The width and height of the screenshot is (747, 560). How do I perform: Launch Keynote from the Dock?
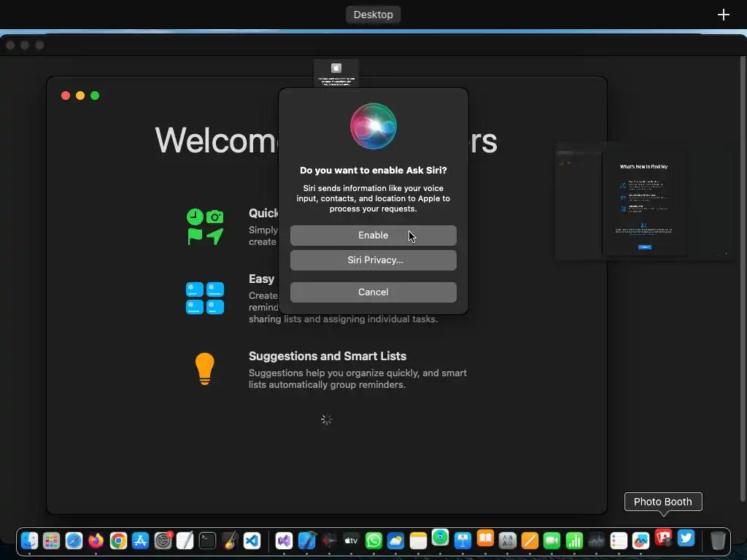pyautogui.click(x=462, y=541)
